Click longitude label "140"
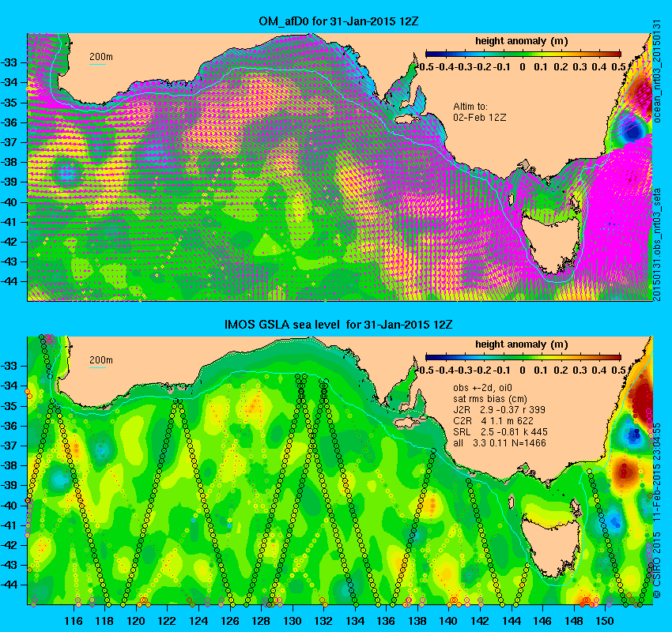Viewport: 672px width, 632px height. click(448, 621)
